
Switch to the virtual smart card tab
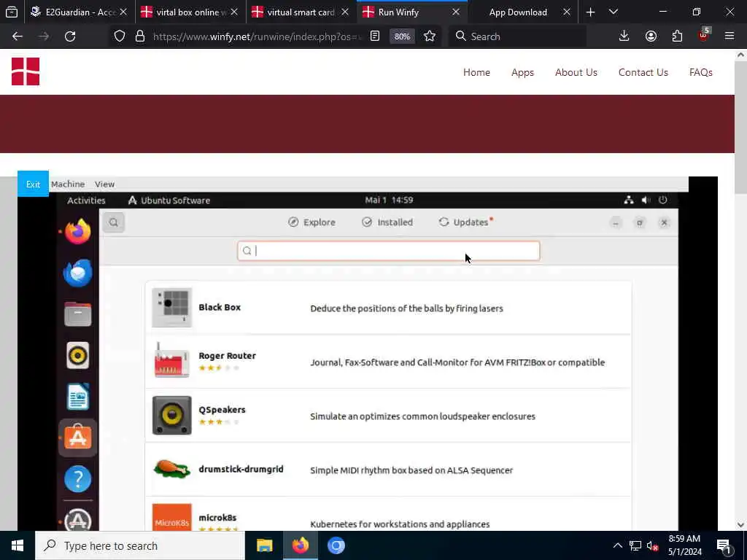pos(301,12)
